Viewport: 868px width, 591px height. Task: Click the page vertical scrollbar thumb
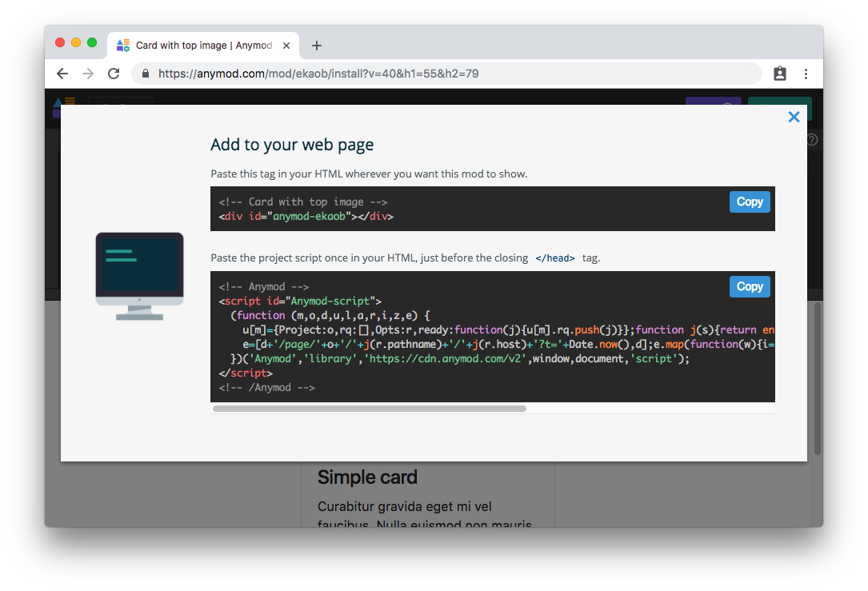[x=818, y=379]
